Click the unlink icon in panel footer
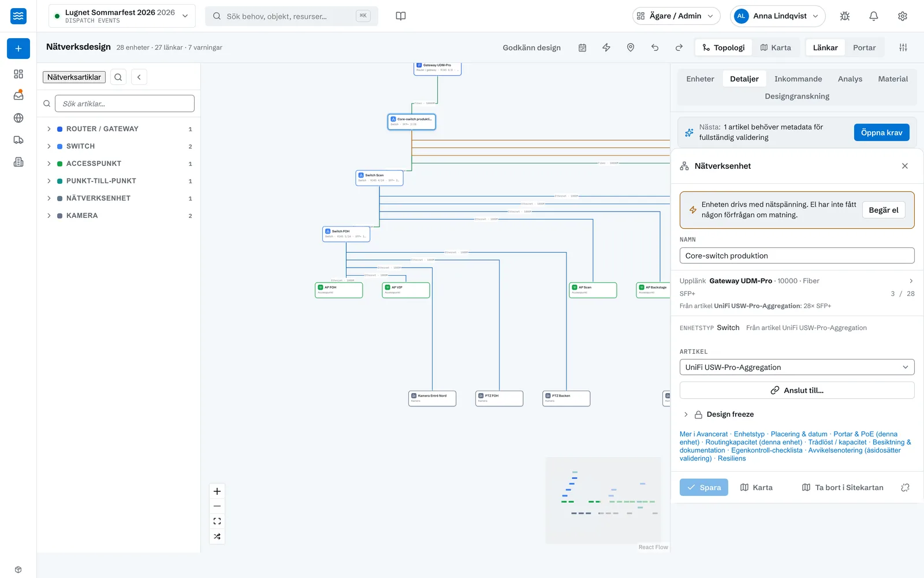This screenshot has height=578, width=924. (905, 487)
